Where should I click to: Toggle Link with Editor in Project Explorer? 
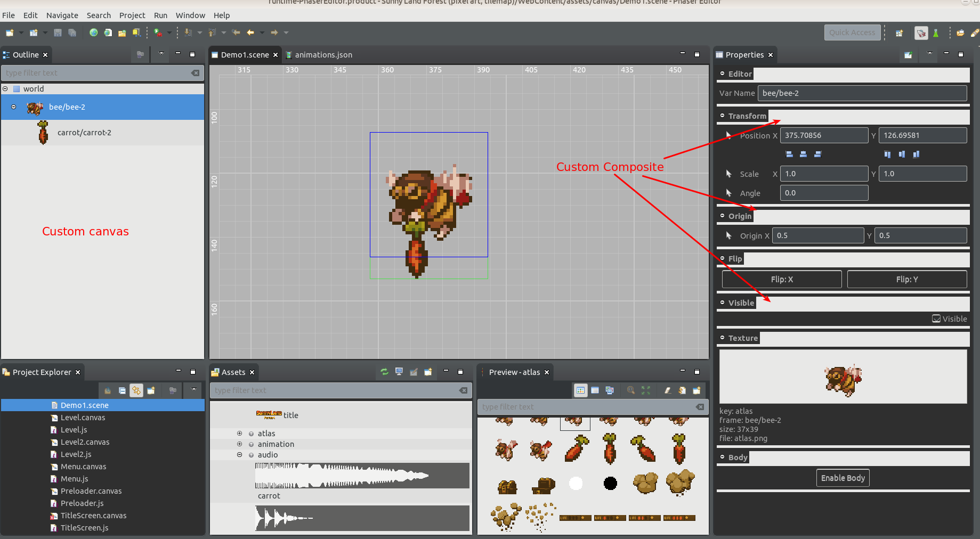136,390
